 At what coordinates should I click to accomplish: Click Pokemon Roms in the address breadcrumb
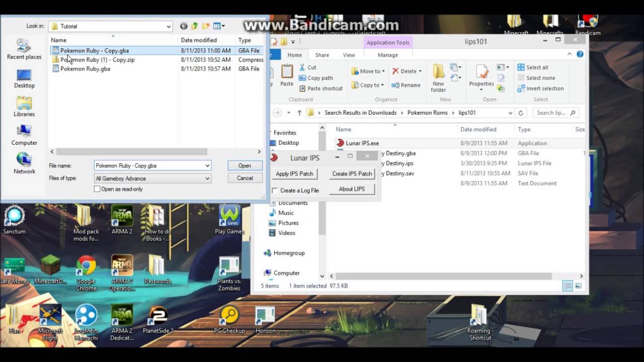click(427, 113)
